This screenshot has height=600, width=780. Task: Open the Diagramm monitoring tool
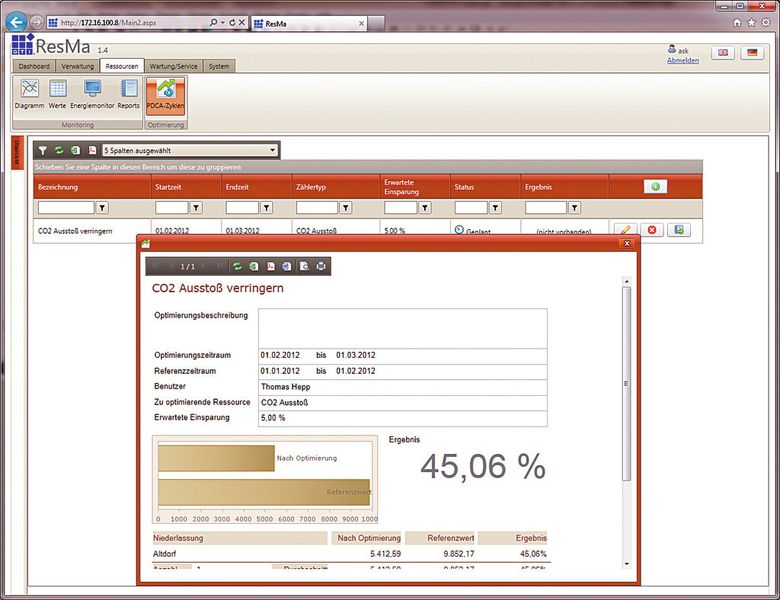tap(29, 94)
